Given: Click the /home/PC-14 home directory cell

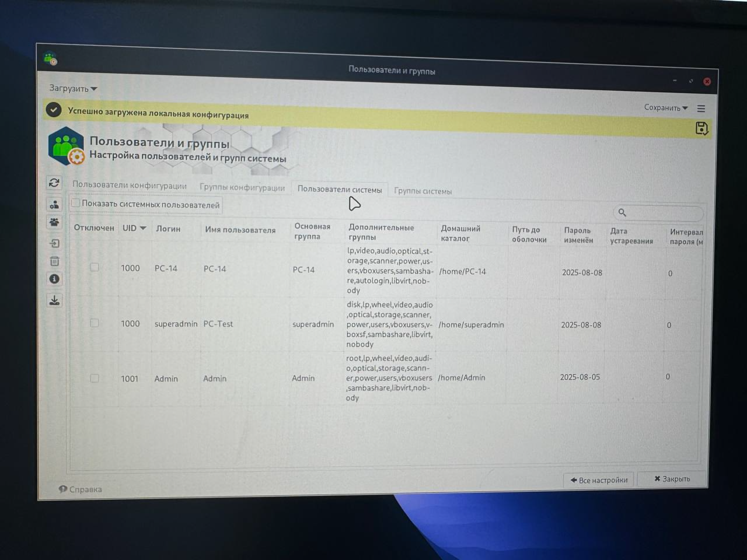Looking at the screenshot, I should pyautogui.click(x=462, y=271).
